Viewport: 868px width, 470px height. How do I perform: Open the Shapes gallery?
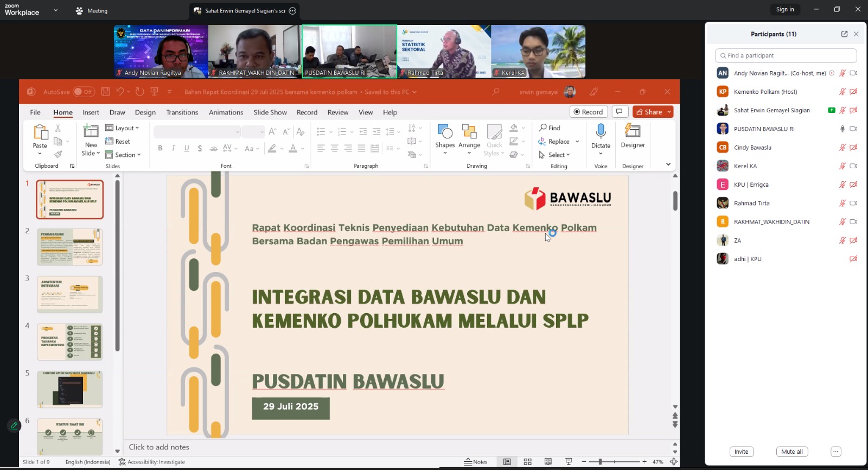445,139
